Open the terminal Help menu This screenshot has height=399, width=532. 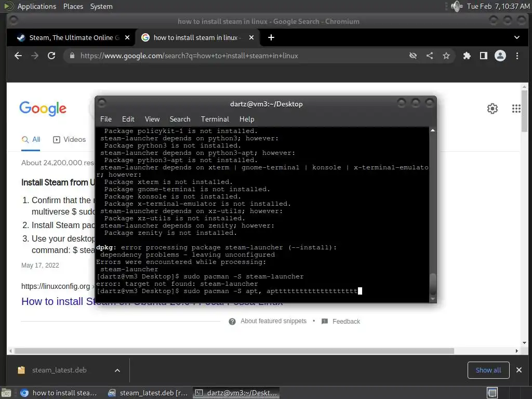(x=247, y=119)
